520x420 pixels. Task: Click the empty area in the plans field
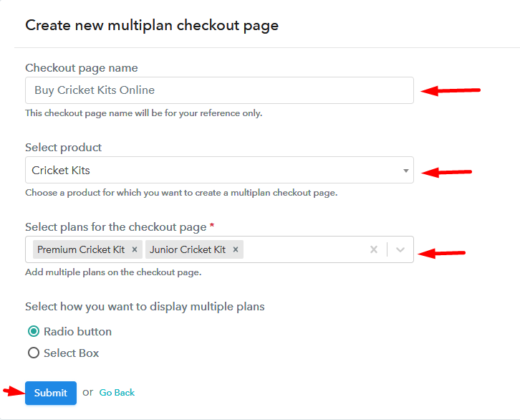click(305, 249)
